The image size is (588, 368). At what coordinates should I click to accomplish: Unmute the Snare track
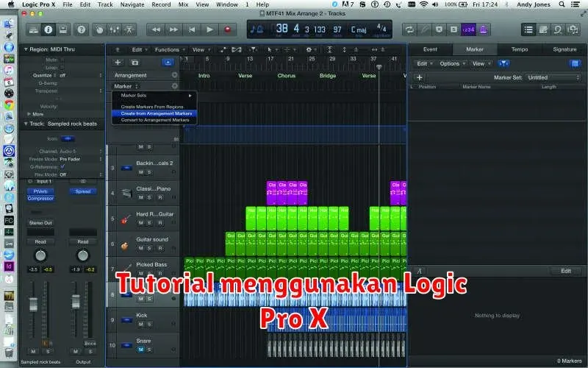click(x=140, y=350)
